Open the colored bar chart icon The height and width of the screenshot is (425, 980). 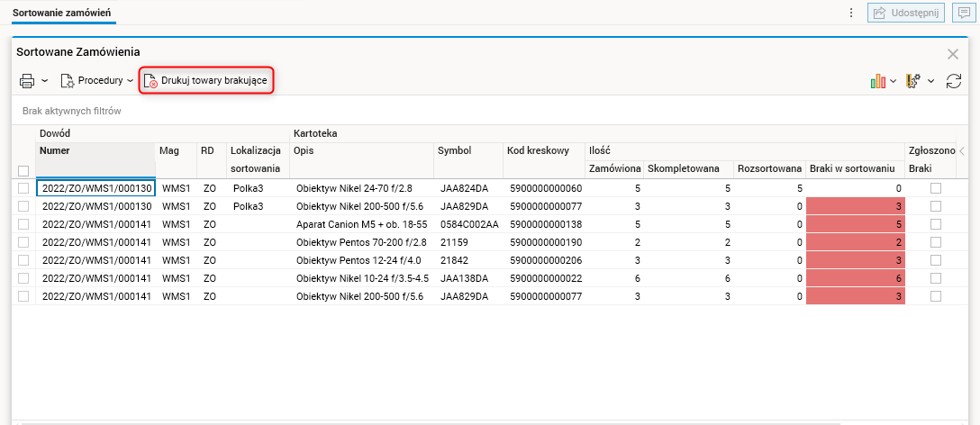tap(878, 81)
